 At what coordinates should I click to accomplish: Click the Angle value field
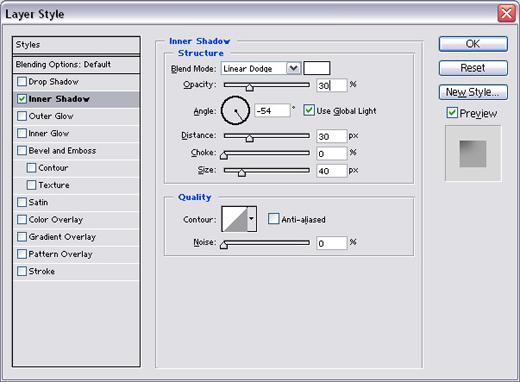(272, 110)
